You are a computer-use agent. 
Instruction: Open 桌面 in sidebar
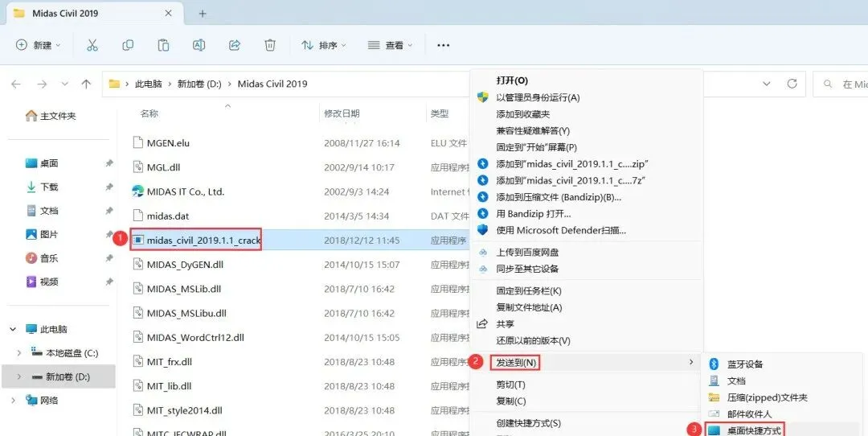pos(42,163)
